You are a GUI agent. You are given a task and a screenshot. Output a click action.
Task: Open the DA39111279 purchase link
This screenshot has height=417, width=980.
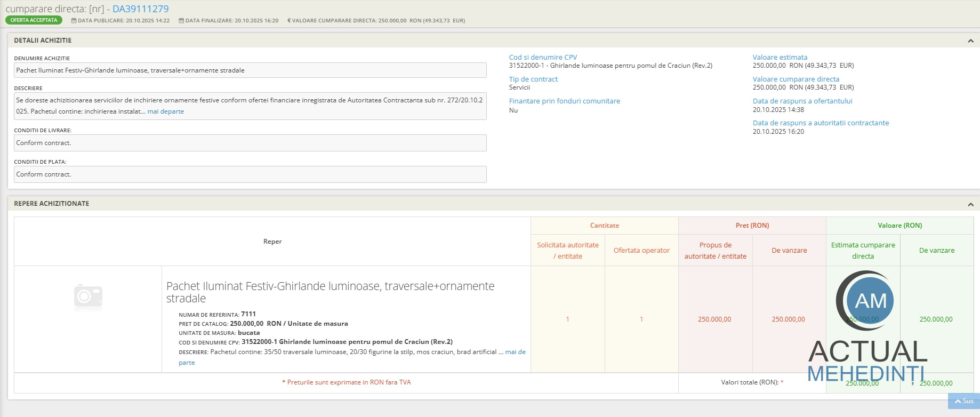[140, 9]
